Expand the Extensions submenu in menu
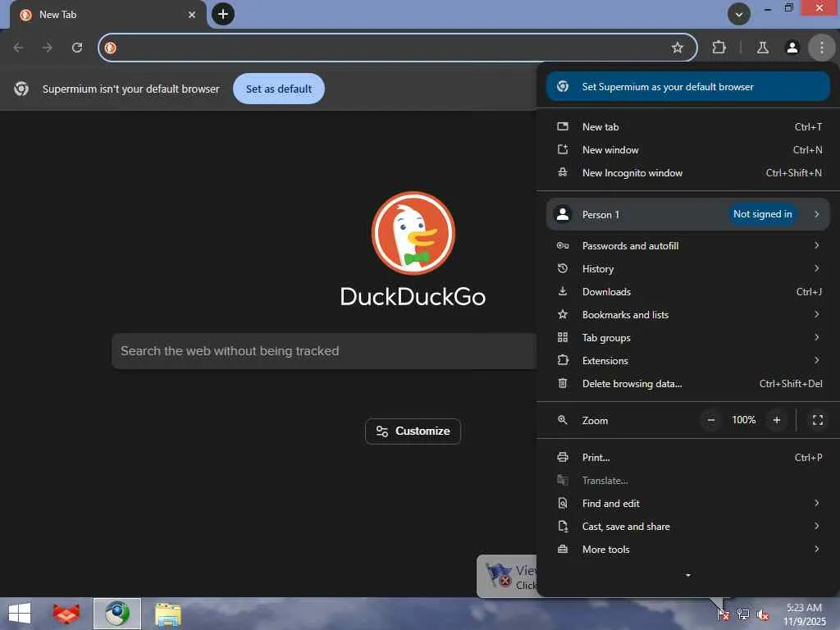The image size is (840, 630). pyautogui.click(x=688, y=361)
